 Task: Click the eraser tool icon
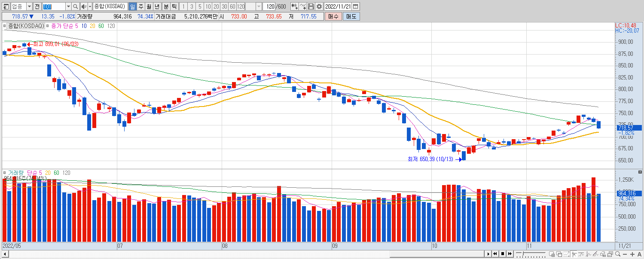click(x=603, y=254)
